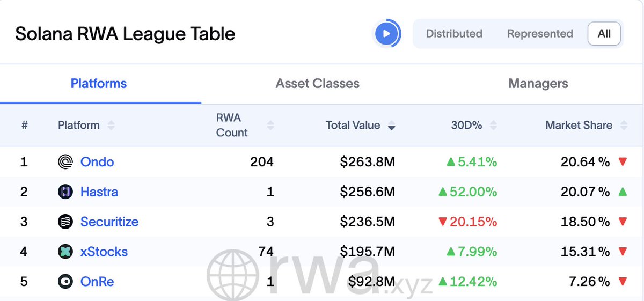Click the Ondo logo icon
This screenshot has height=301, width=644.
pyautogui.click(x=65, y=162)
